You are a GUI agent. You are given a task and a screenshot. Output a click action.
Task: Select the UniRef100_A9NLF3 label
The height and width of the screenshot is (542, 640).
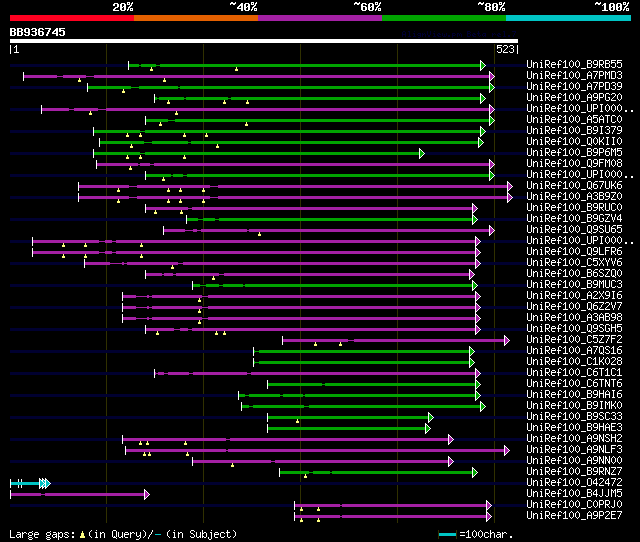[574, 450]
